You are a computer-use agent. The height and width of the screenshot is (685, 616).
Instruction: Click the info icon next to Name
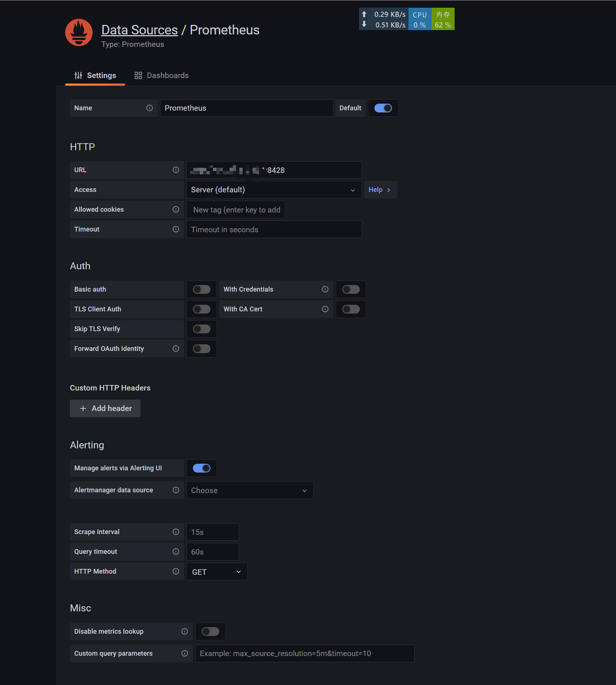[149, 108]
